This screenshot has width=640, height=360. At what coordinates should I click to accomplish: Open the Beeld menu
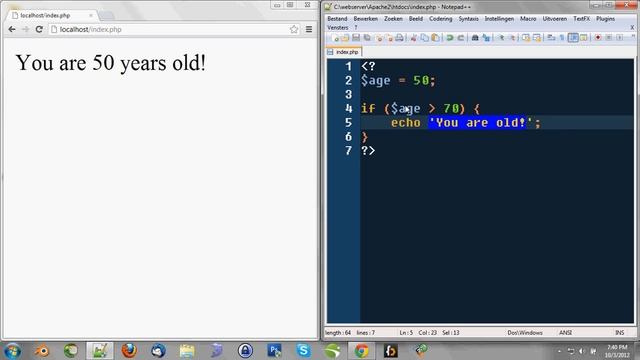(x=416, y=19)
